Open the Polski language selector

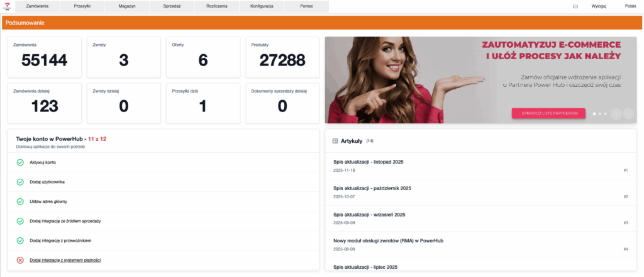(x=630, y=6)
